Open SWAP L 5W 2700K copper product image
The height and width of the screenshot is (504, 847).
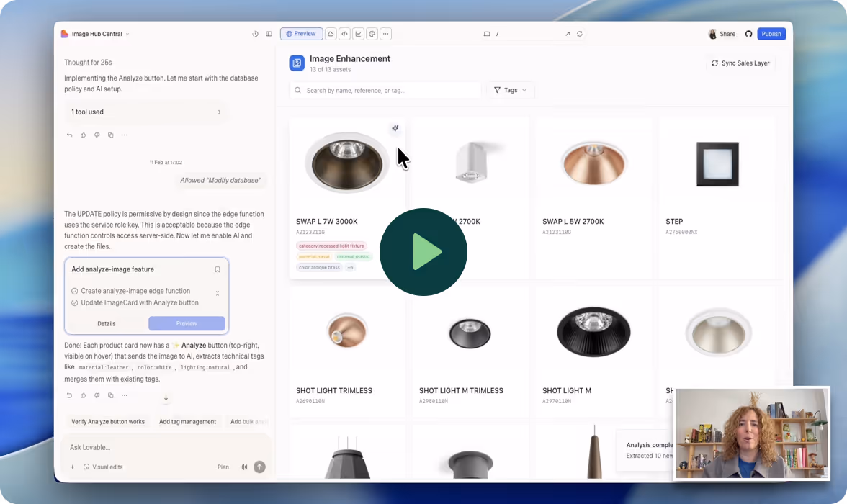click(x=593, y=163)
